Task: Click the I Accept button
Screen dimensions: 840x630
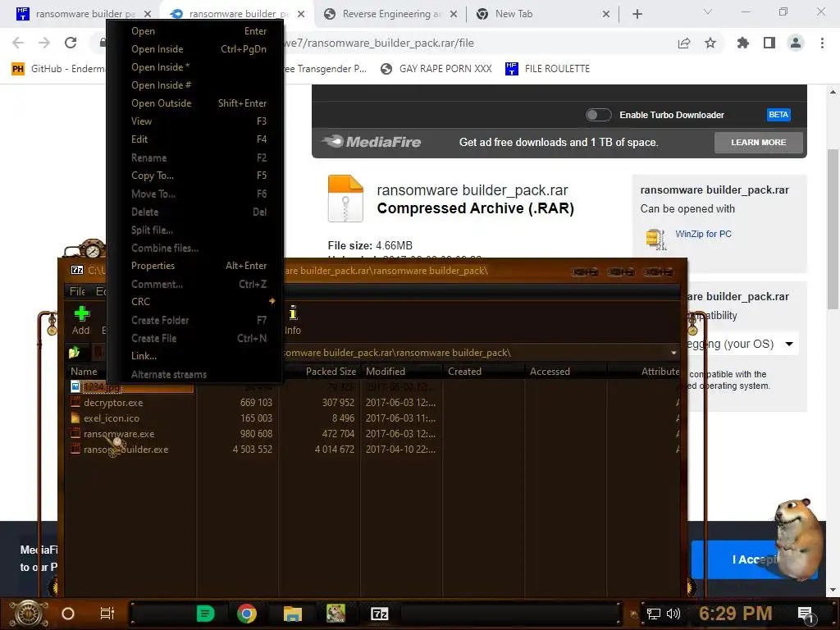Action: tap(755, 559)
